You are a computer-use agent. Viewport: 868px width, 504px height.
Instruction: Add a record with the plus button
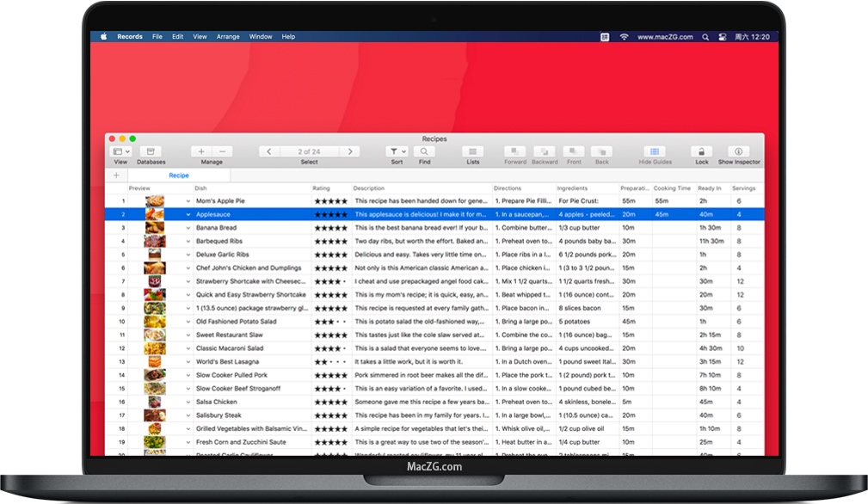[x=200, y=150]
